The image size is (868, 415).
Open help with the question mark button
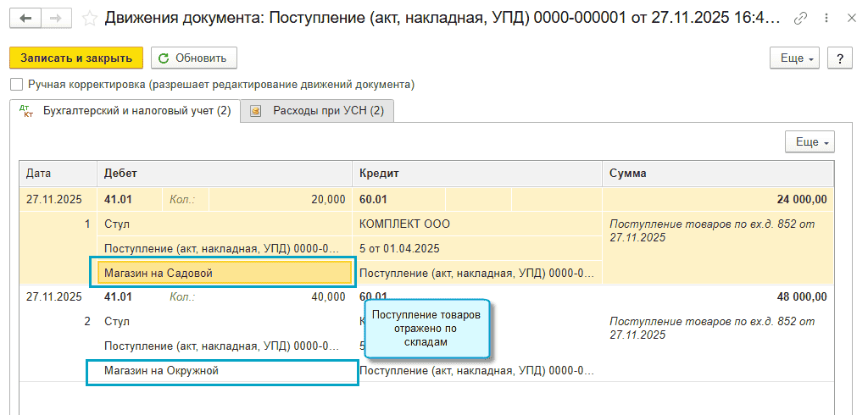[839, 58]
